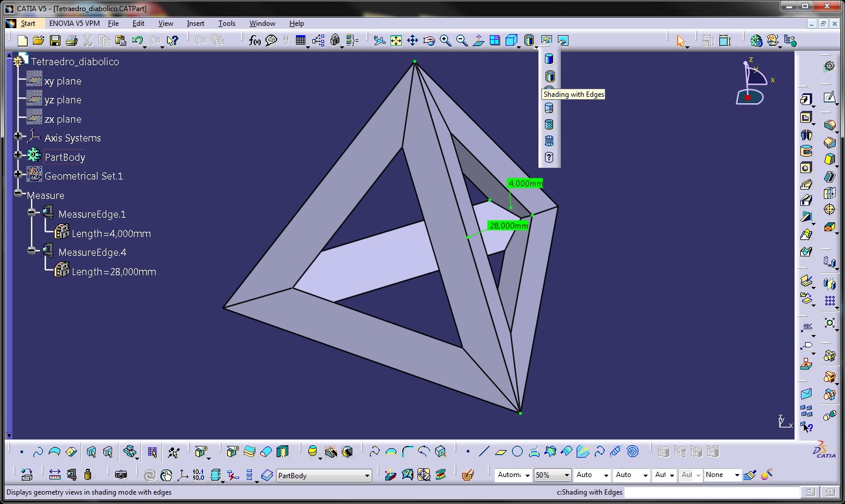
Task: Select the yz plane in tree
Action: [x=63, y=100]
